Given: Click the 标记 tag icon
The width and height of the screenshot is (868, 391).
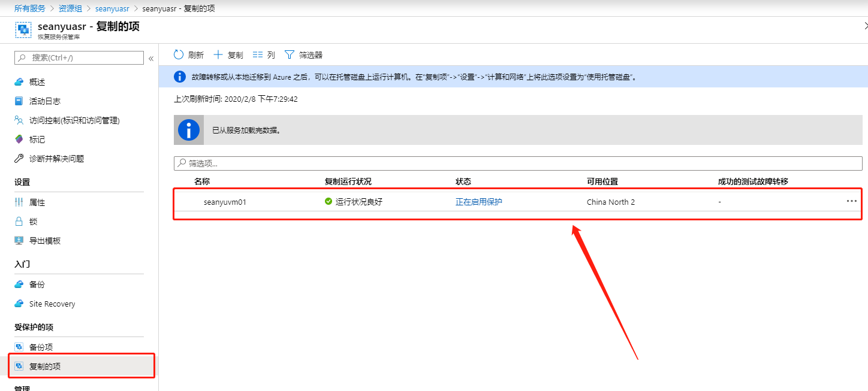Looking at the screenshot, I should [x=19, y=140].
